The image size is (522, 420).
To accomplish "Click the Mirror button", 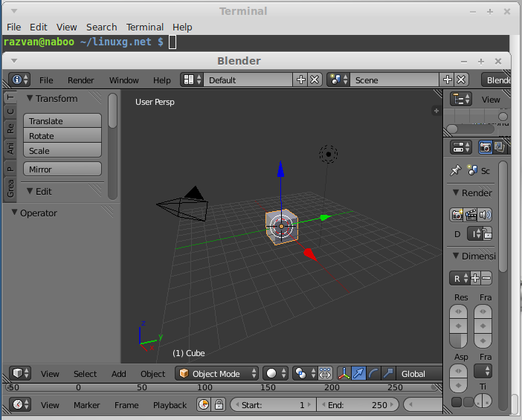I will coord(62,169).
